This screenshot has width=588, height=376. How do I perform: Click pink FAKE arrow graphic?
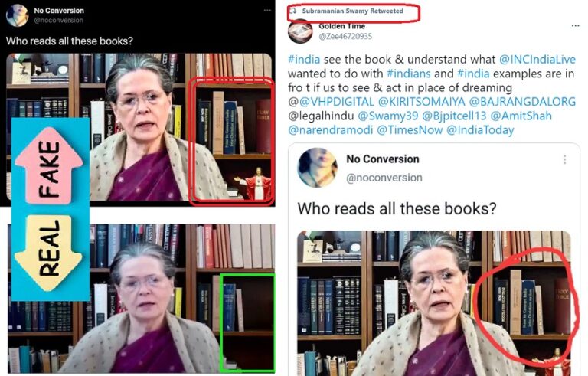49,165
